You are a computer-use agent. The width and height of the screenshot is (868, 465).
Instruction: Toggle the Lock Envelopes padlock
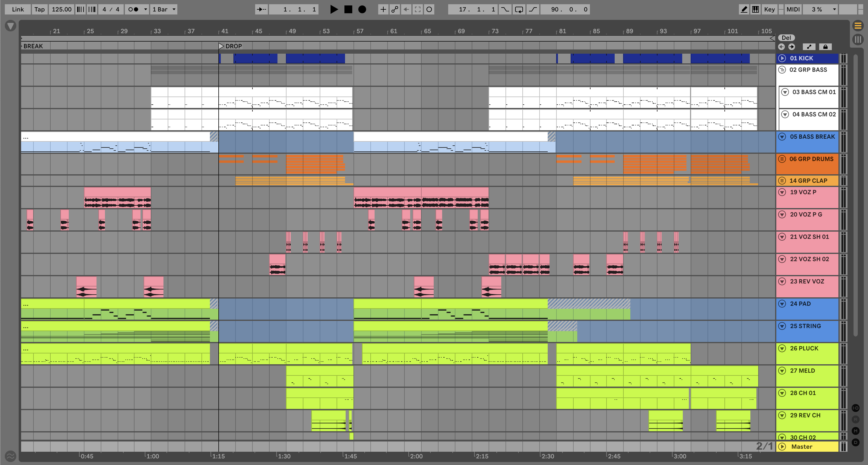click(x=825, y=47)
